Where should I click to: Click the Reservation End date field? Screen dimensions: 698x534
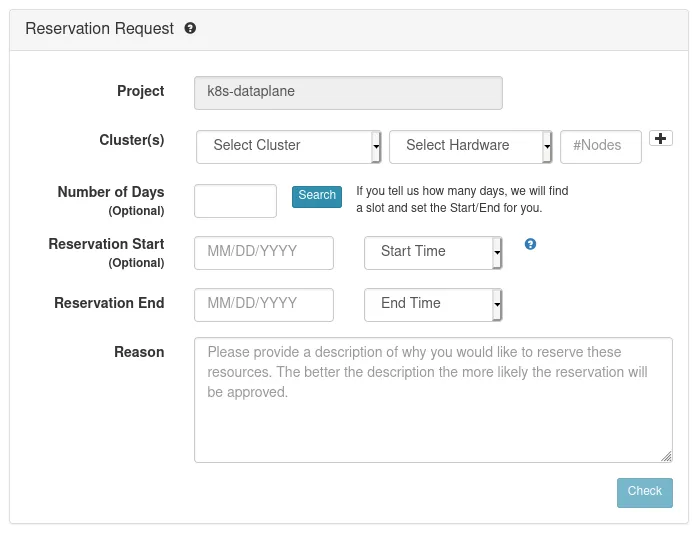click(x=264, y=305)
